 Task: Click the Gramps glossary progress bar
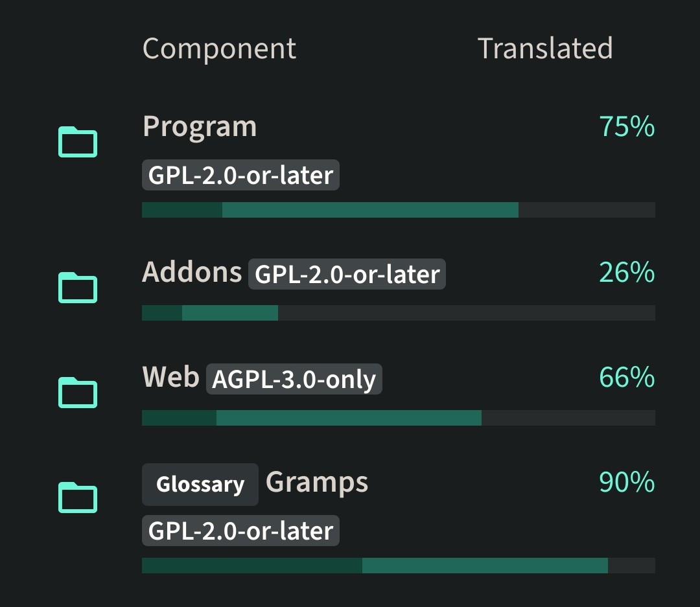point(399,566)
